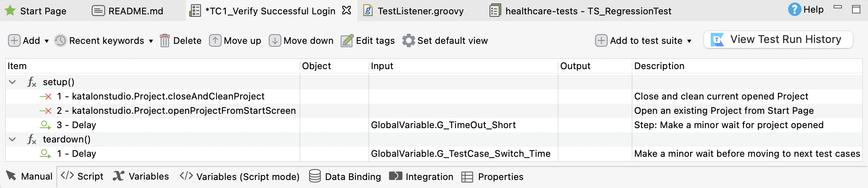Click the Move down arrow icon
This screenshot has height=188, width=868.
coord(275,41)
